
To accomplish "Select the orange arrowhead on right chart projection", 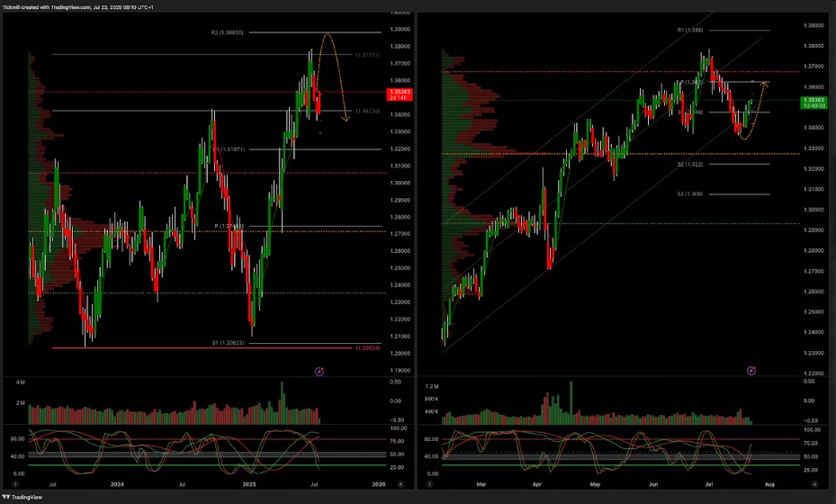I will click(766, 83).
